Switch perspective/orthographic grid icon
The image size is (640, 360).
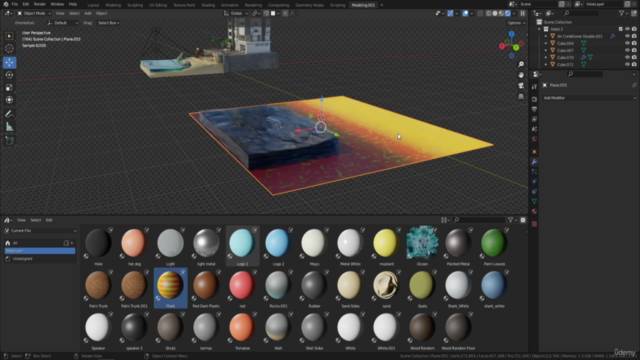521,96
